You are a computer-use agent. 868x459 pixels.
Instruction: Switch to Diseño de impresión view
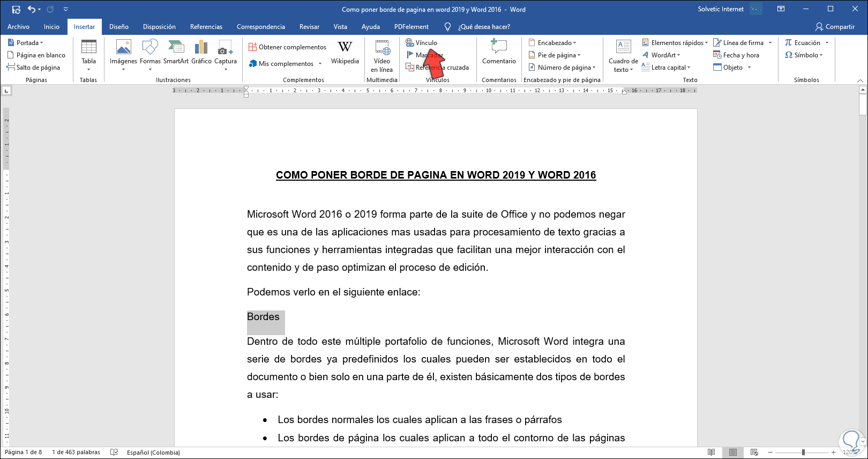click(733, 452)
